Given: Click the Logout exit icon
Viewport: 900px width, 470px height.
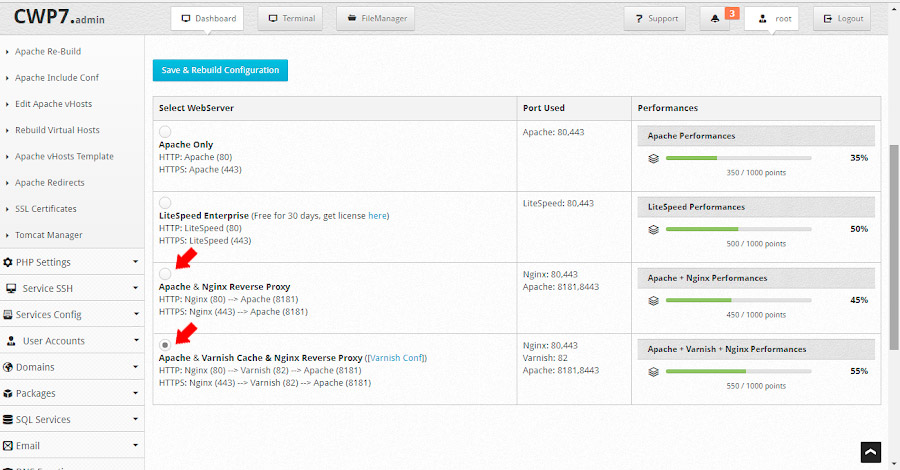Looking at the screenshot, I should pos(828,18).
